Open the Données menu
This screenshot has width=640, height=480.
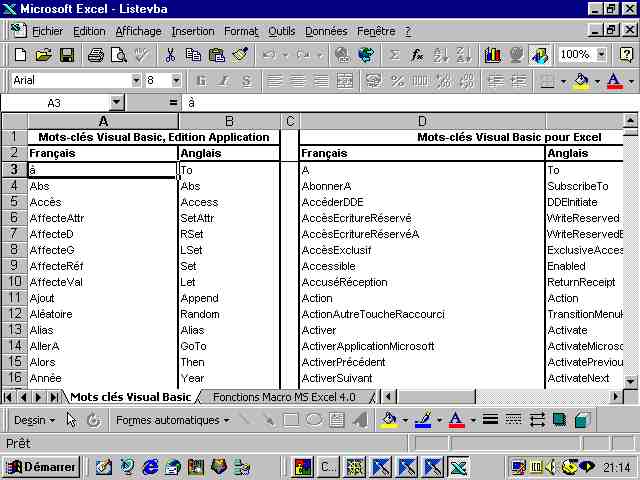pos(326,31)
